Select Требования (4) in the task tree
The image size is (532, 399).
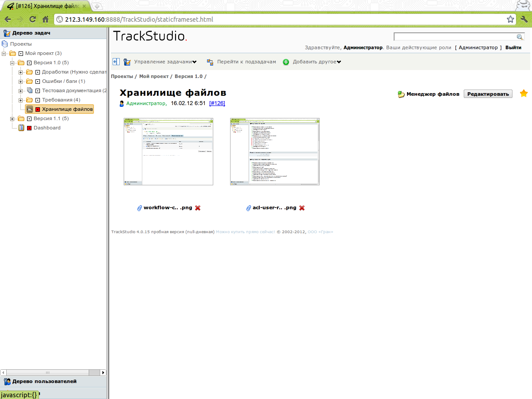pyautogui.click(x=61, y=100)
